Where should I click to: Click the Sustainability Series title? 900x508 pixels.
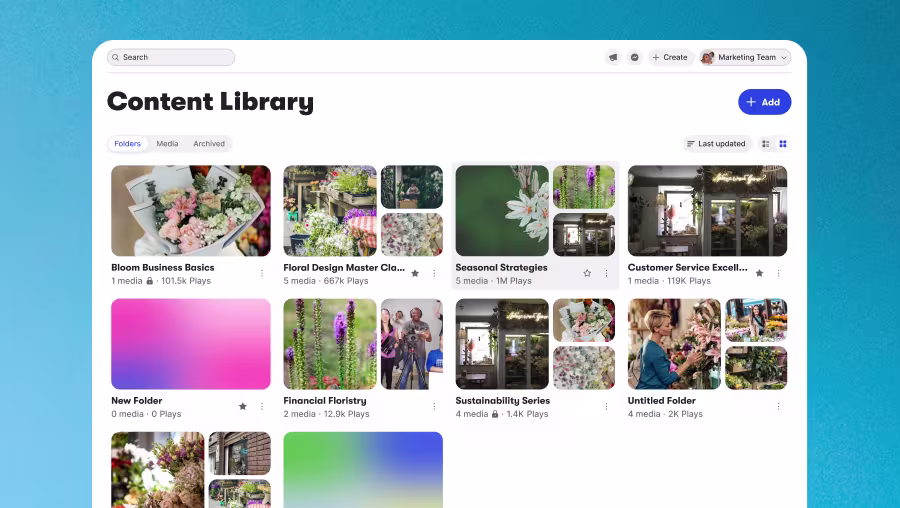tap(502, 401)
